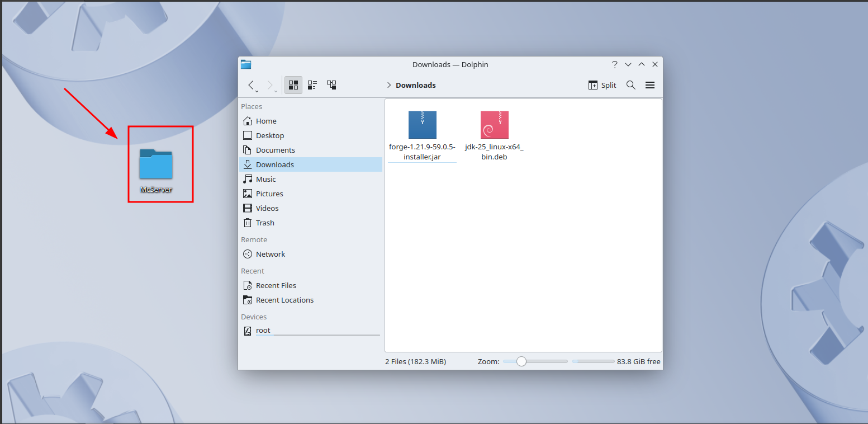Go to Documents in sidebar

tap(275, 150)
